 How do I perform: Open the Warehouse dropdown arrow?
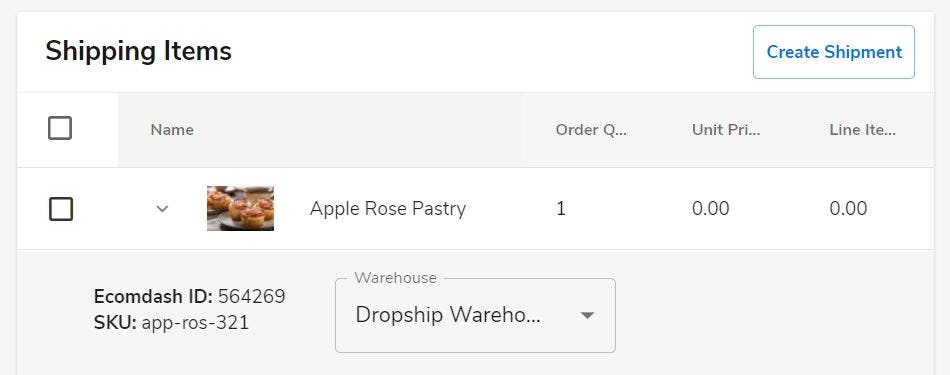(x=586, y=315)
